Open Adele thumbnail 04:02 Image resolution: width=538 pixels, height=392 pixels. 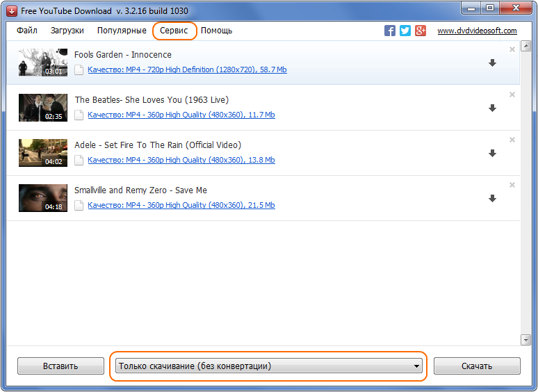tap(43, 153)
